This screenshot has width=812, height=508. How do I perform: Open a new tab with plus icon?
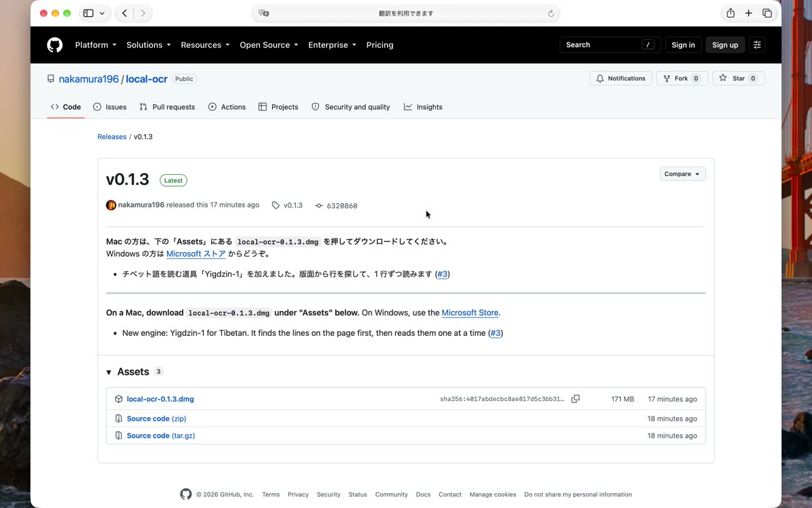pyautogui.click(x=748, y=13)
